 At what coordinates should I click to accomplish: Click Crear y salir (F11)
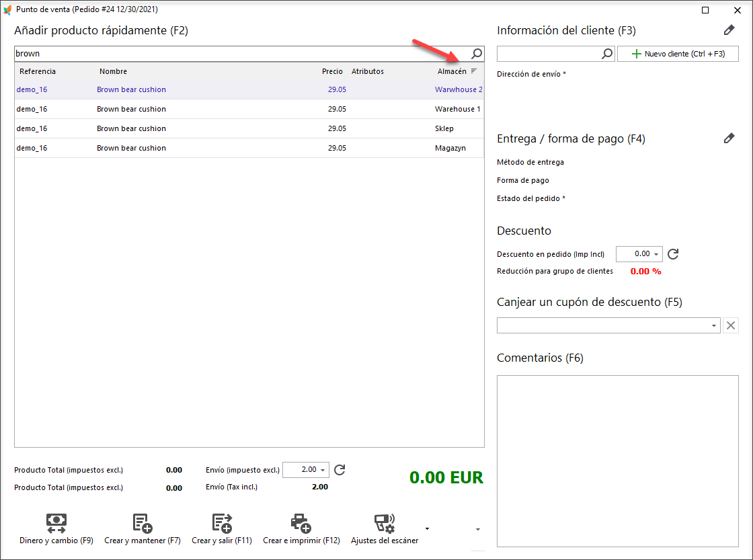[x=221, y=529]
